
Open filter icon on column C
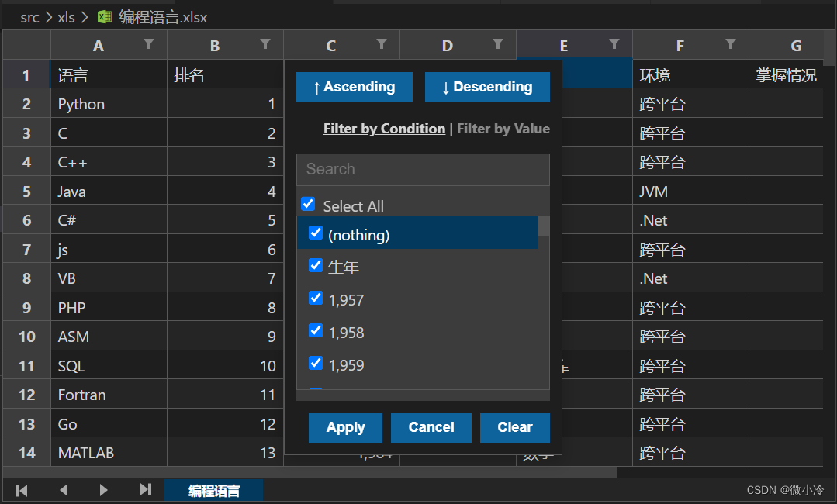[x=382, y=43]
